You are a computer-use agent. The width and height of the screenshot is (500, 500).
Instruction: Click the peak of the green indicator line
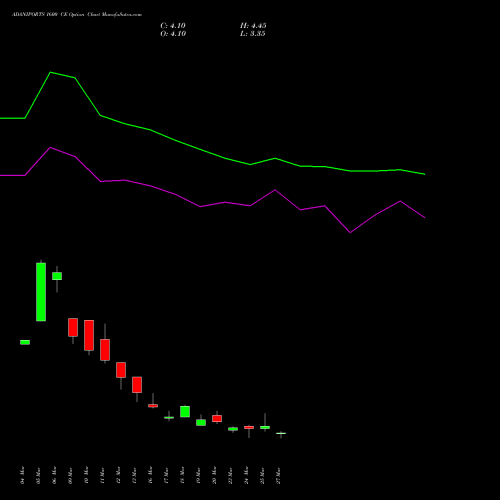(x=50, y=72)
